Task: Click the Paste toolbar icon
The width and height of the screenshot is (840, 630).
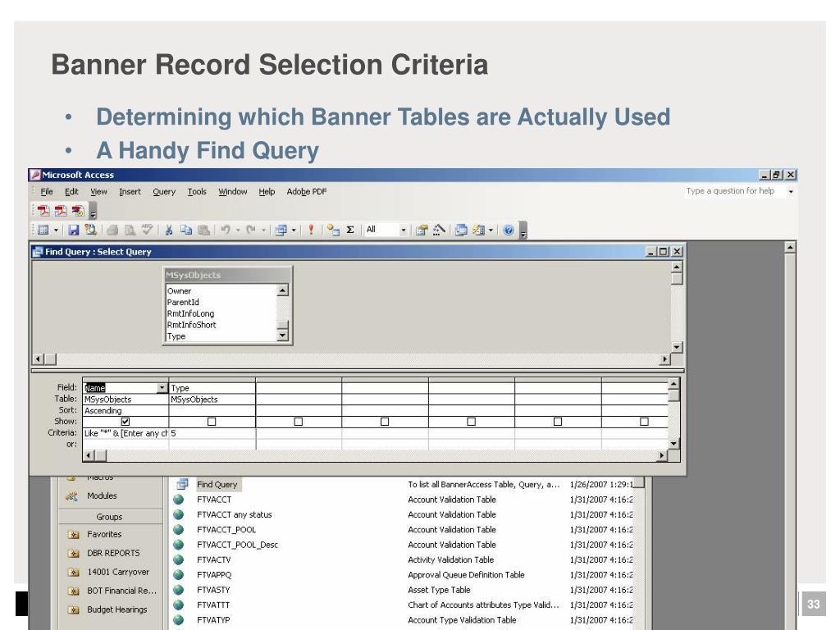Action: [203, 230]
